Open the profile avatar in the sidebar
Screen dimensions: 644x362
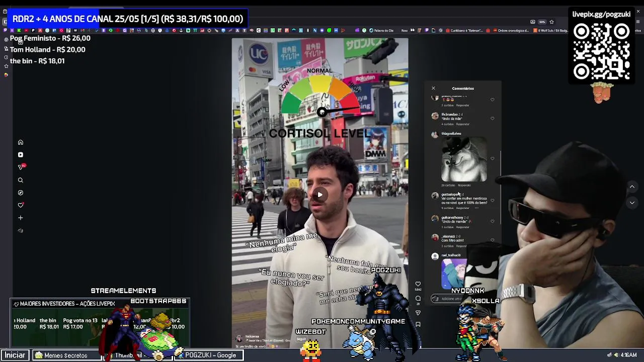click(21, 231)
